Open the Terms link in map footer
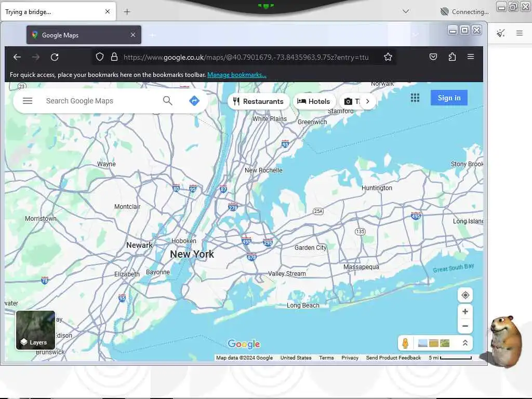Viewport: 532px width, 399px height. coord(326,357)
